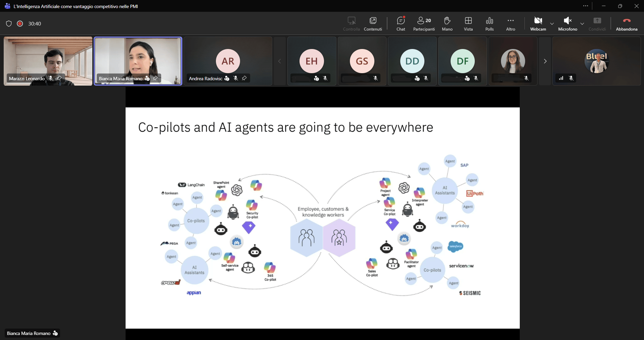Select Marazzi Leonardo's video tile
This screenshot has height=340, width=644.
tap(48, 61)
